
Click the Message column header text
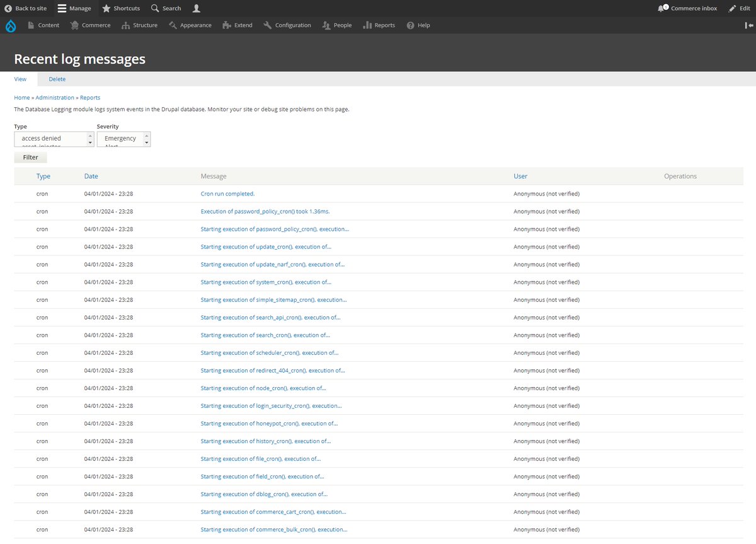[x=214, y=177]
